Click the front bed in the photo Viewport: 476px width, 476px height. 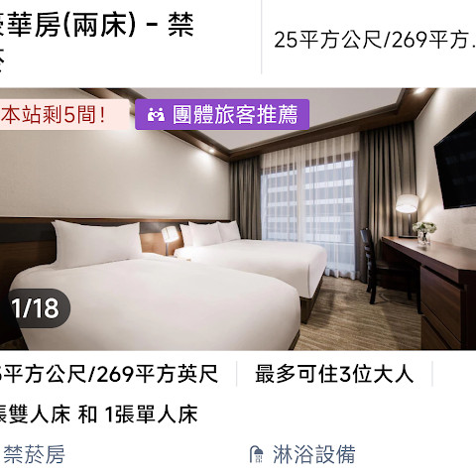point(156,297)
